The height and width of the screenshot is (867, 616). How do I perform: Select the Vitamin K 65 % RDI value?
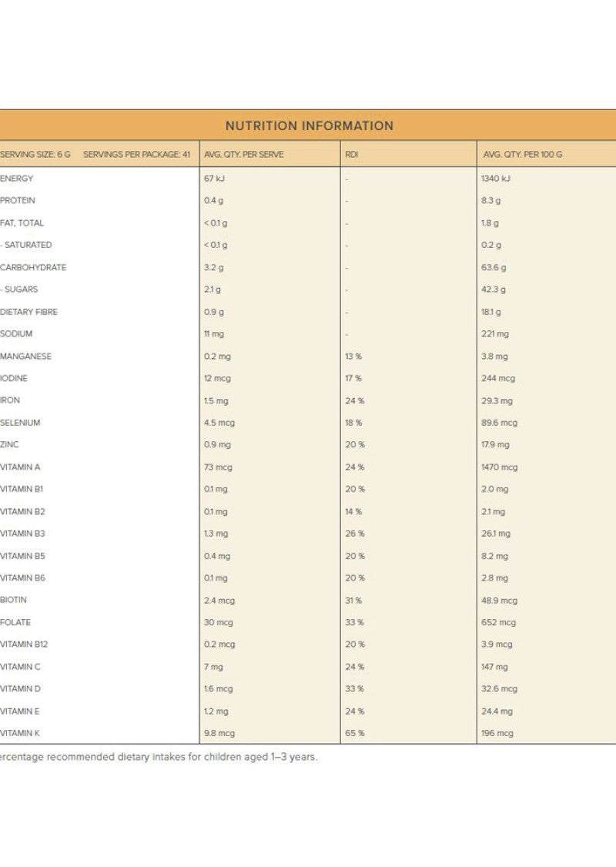[x=355, y=733]
